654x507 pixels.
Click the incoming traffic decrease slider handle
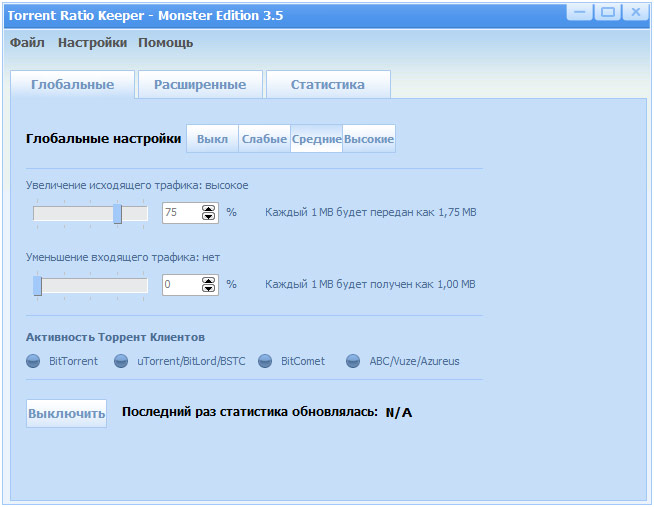click(37, 286)
